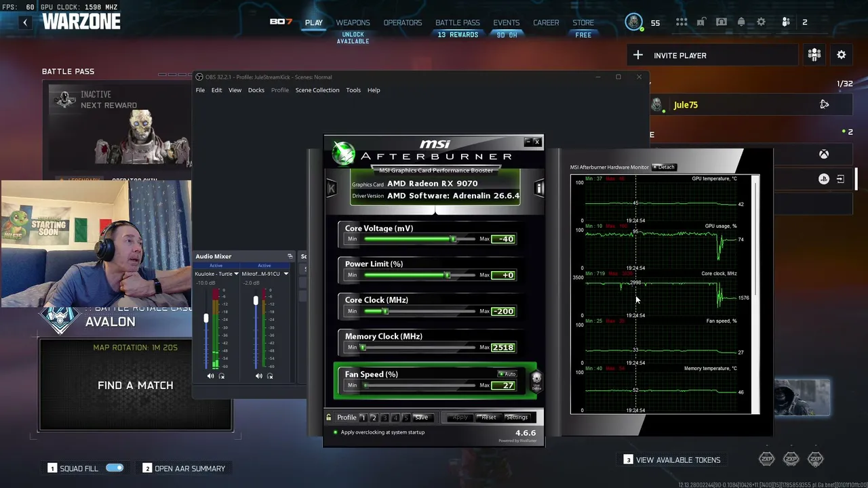Toggle the Squad Fill switch
Image resolution: width=868 pixels, height=488 pixels.
pos(115,468)
